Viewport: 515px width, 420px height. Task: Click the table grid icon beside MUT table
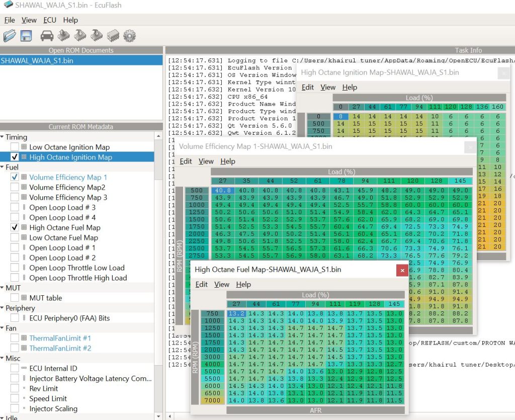[x=24, y=298]
